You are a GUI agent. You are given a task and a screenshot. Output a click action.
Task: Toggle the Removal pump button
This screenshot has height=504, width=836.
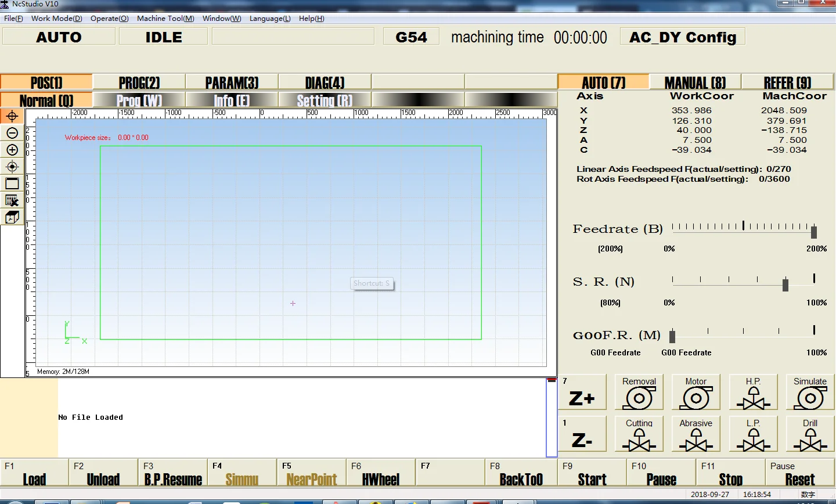coord(639,393)
